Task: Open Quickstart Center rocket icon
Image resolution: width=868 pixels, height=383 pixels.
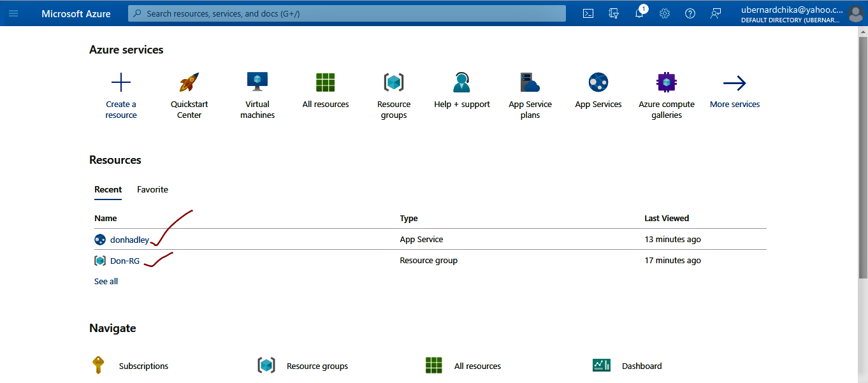Action: click(x=189, y=82)
